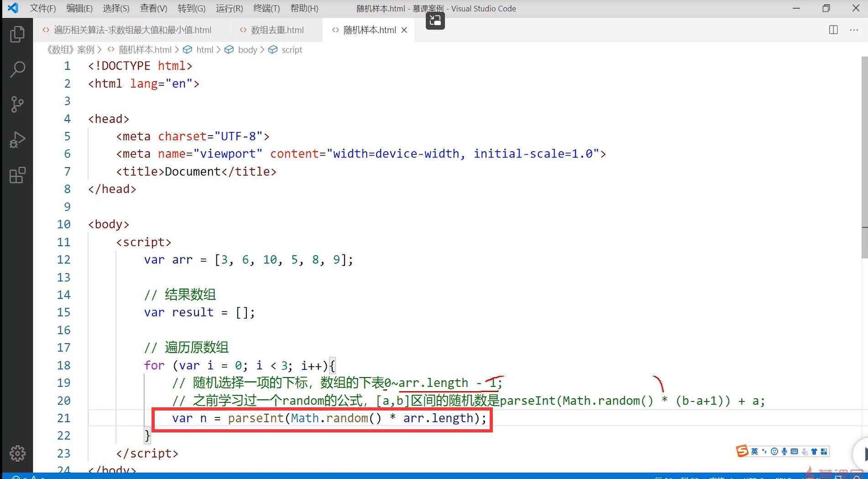Switch to 数组去重.html tab

pyautogui.click(x=277, y=30)
